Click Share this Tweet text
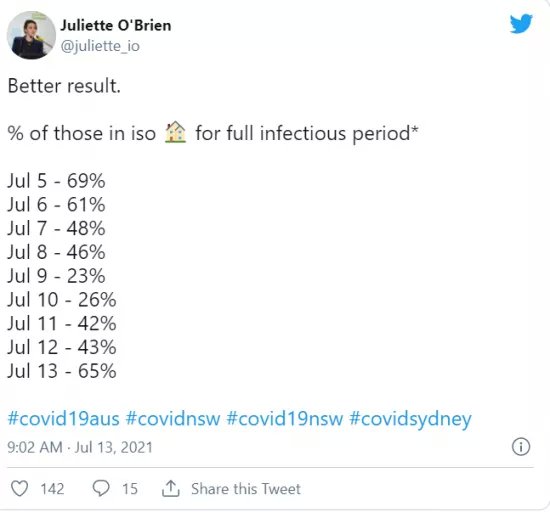The width and height of the screenshot is (550, 512). (x=246, y=489)
